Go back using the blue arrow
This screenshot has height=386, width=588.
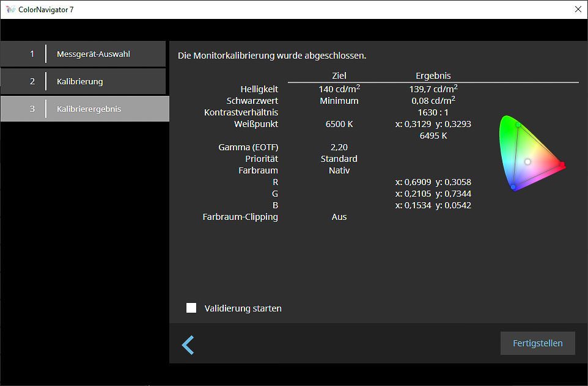[188, 345]
